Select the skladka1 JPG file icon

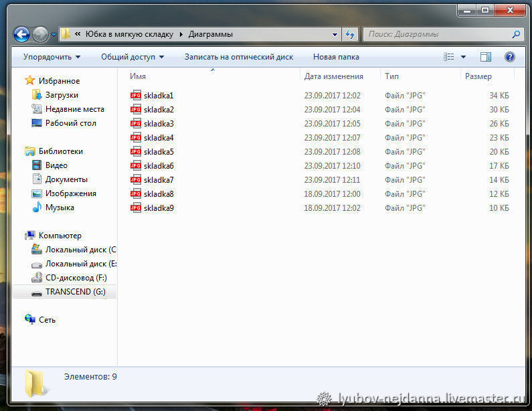(x=136, y=95)
